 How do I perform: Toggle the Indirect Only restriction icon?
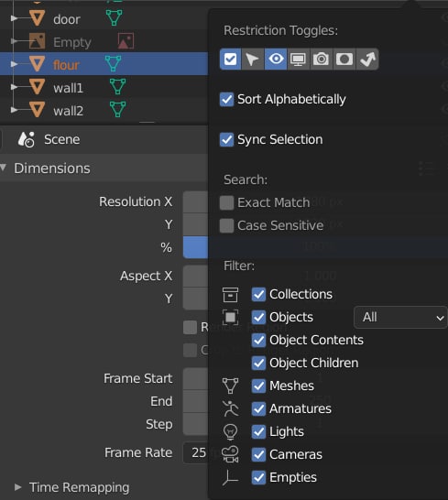pos(367,60)
